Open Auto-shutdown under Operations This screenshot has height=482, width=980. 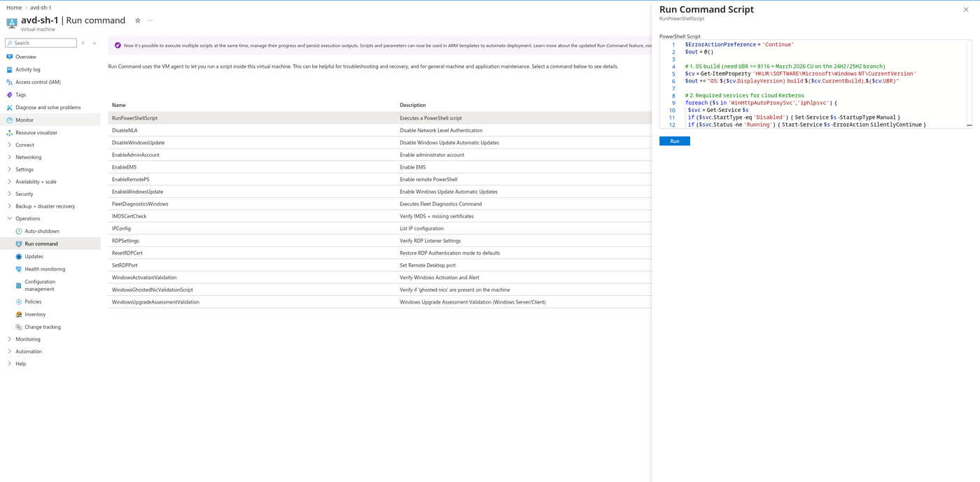(x=42, y=231)
